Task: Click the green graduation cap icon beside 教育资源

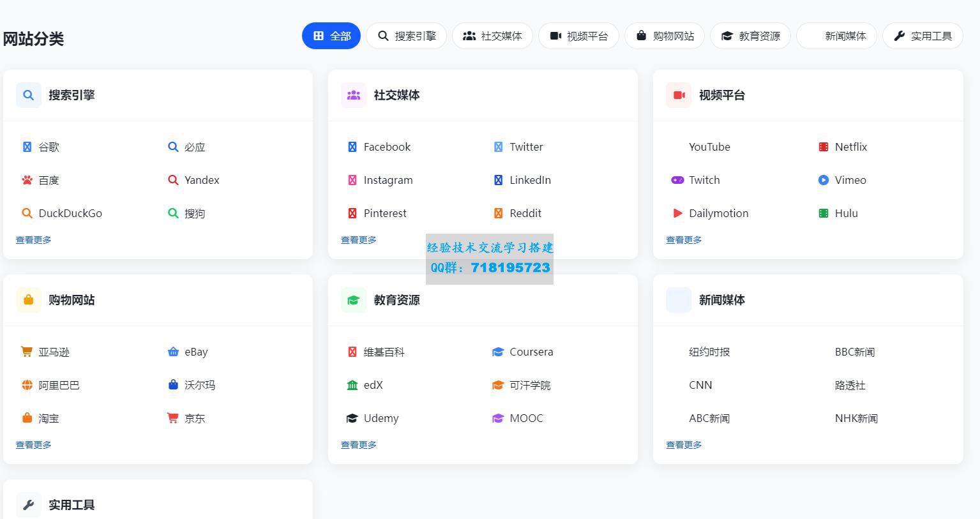Action: [353, 300]
